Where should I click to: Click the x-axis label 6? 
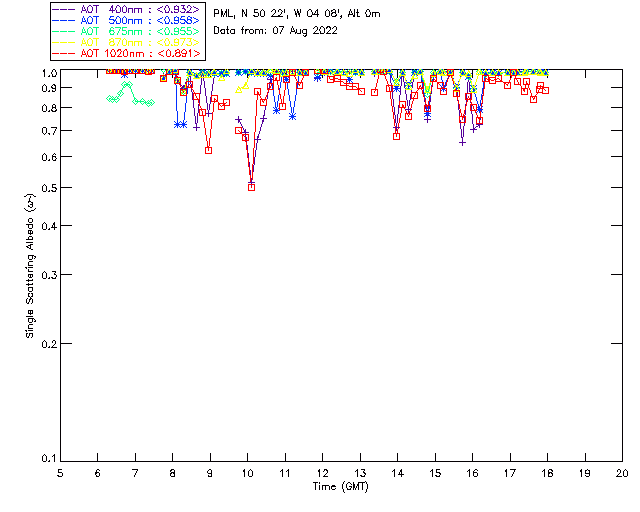click(98, 473)
